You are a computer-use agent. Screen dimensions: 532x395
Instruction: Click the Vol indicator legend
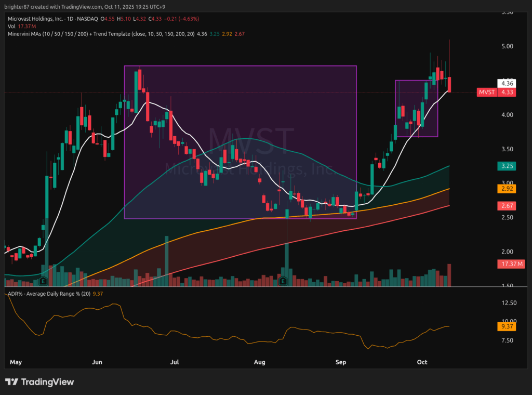pos(12,27)
